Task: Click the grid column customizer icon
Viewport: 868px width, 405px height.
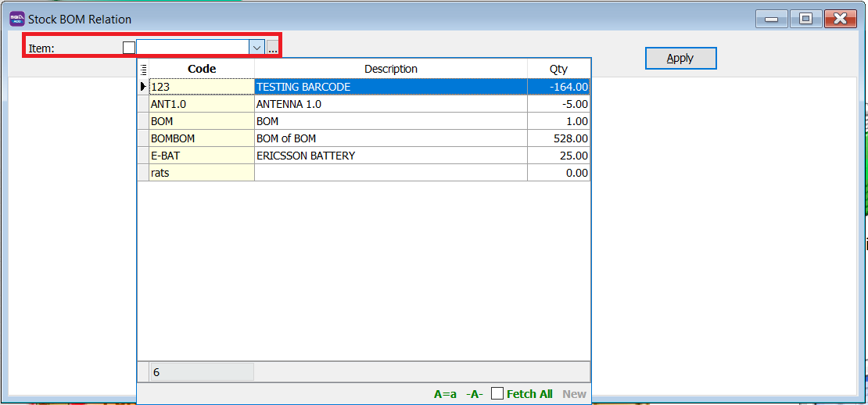Action: pyautogui.click(x=143, y=69)
